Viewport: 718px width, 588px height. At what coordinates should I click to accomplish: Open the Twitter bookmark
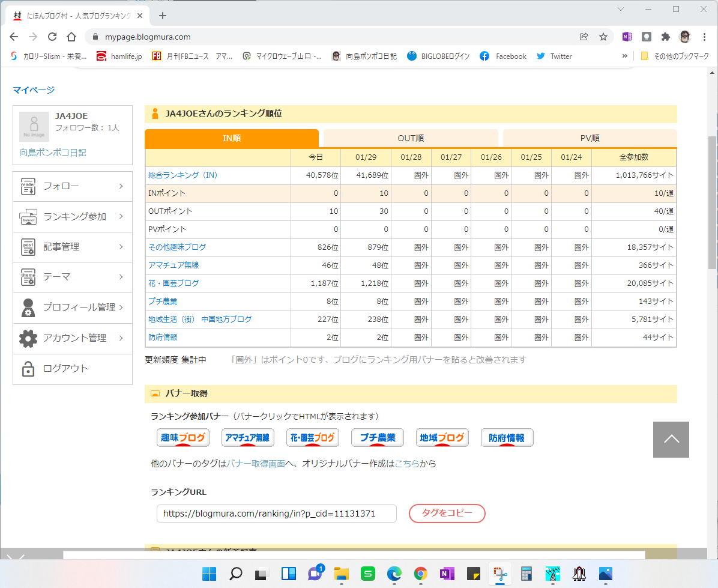(x=555, y=56)
